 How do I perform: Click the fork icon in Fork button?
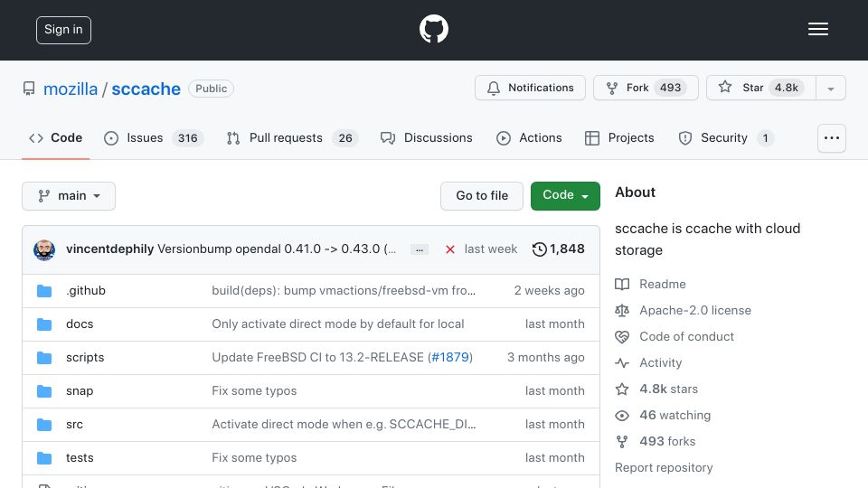pyautogui.click(x=612, y=88)
